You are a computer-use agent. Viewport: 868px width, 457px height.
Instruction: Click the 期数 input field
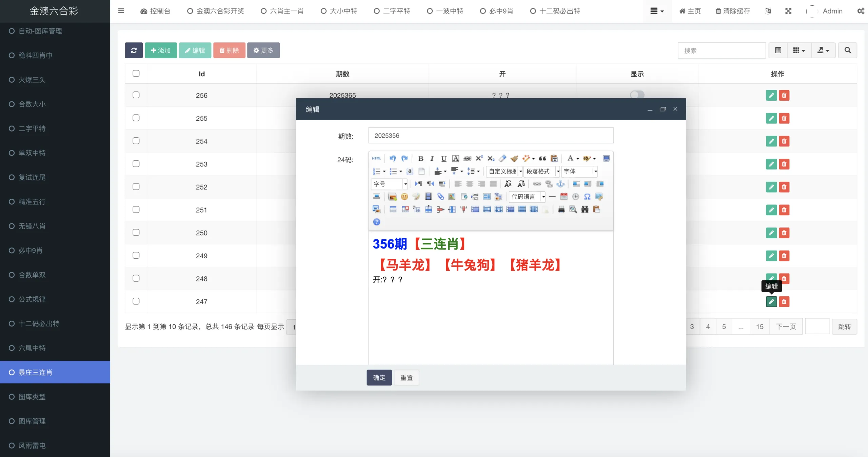(491, 136)
